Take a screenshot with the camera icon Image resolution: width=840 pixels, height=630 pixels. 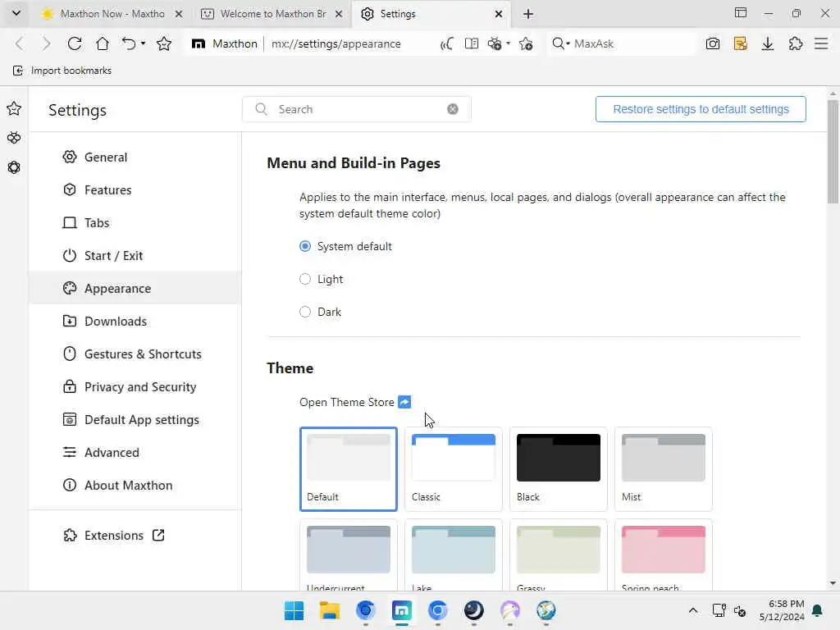coord(713,44)
